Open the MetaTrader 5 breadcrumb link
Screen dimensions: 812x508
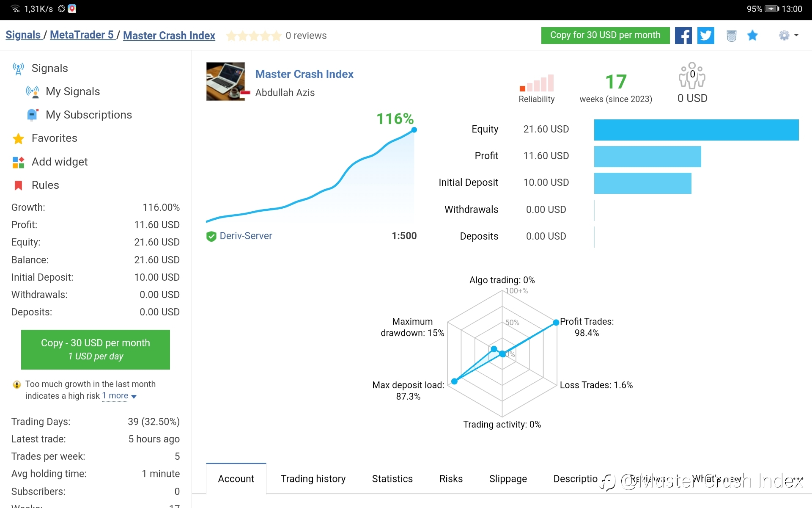click(82, 35)
